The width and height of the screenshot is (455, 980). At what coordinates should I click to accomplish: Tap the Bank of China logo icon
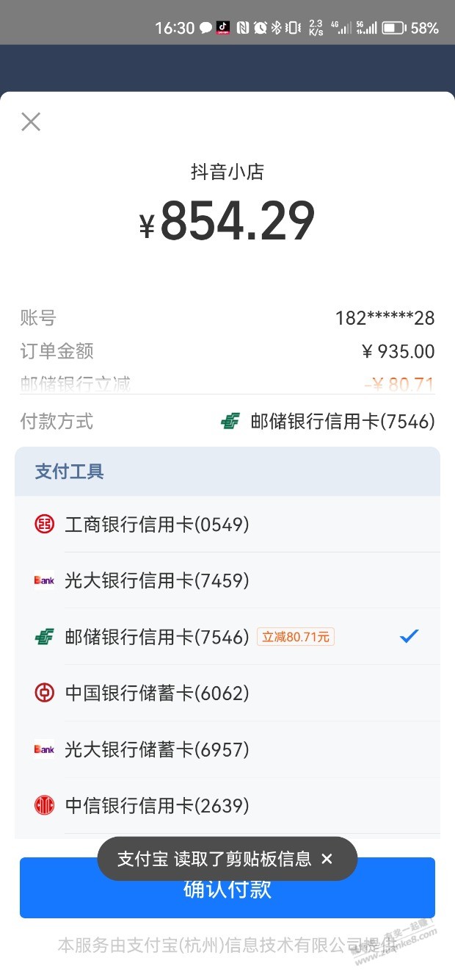click(x=44, y=693)
